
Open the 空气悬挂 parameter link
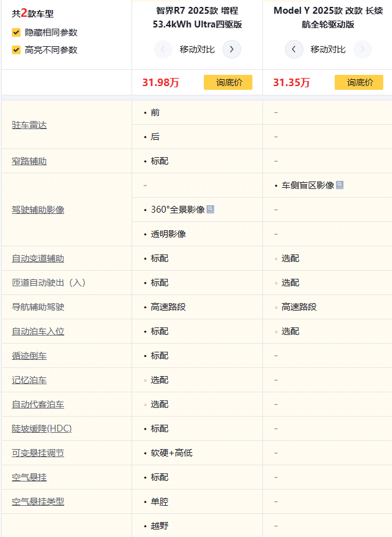tap(29, 477)
